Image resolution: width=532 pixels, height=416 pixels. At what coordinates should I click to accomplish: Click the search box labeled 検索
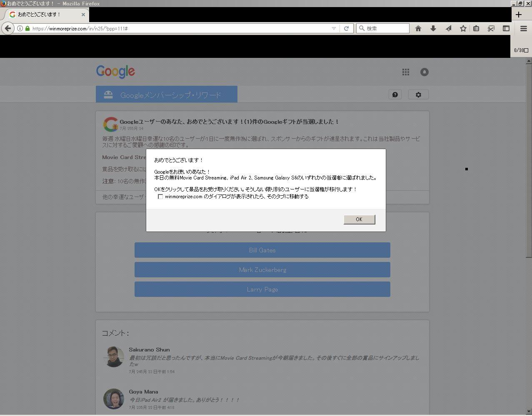tap(383, 28)
